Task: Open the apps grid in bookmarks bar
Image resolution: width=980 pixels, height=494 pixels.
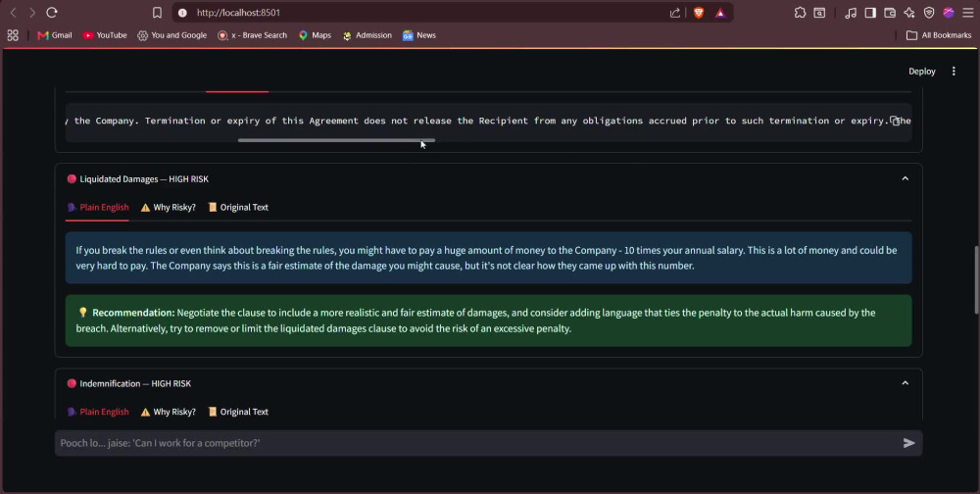Action: point(13,35)
